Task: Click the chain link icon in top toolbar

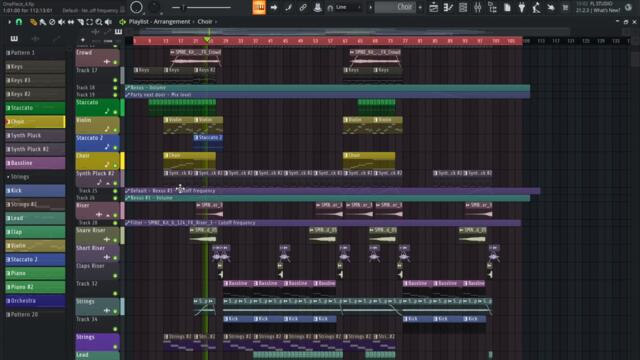Action: tap(303, 7)
